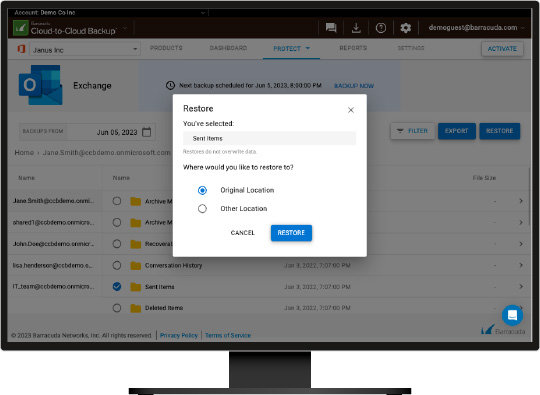
Task: Expand the Recoverable row chevron
Action: (x=521, y=244)
